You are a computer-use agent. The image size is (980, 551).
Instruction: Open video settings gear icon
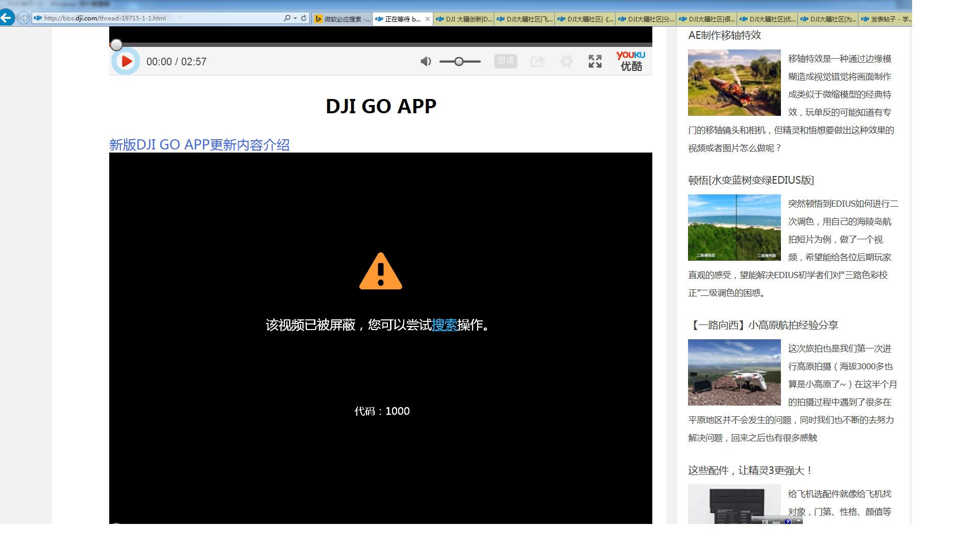pyautogui.click(x=566, y=61)
